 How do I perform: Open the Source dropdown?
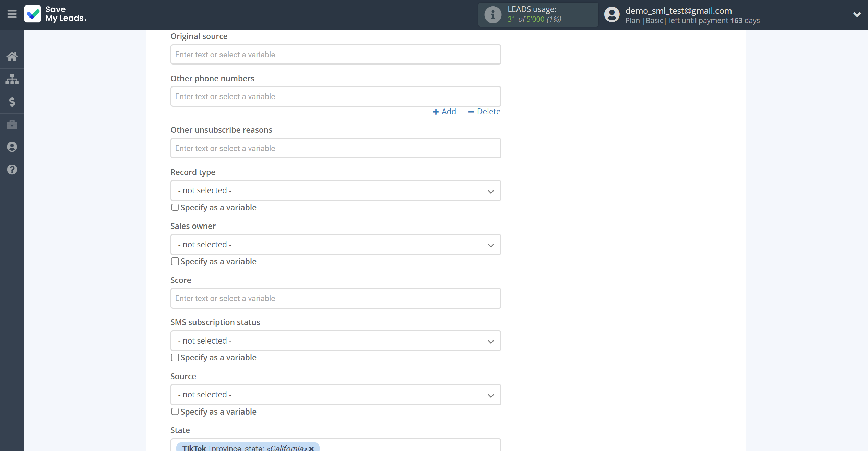(335, 395)
